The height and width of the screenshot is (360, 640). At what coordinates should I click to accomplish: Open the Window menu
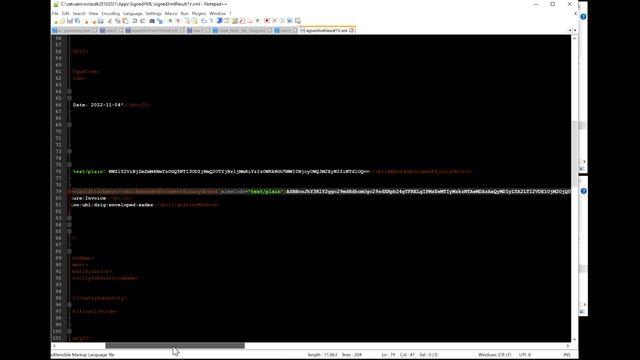(217, 13)
